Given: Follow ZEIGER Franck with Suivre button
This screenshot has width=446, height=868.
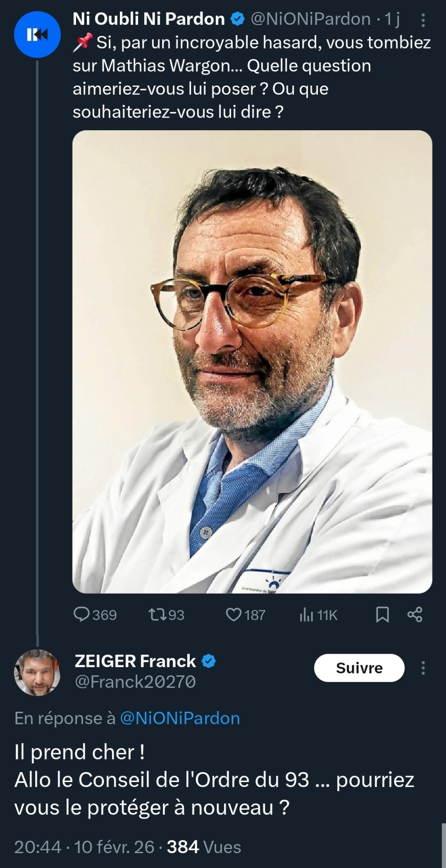Looking at the screenshot, I should tap(359, 668).
